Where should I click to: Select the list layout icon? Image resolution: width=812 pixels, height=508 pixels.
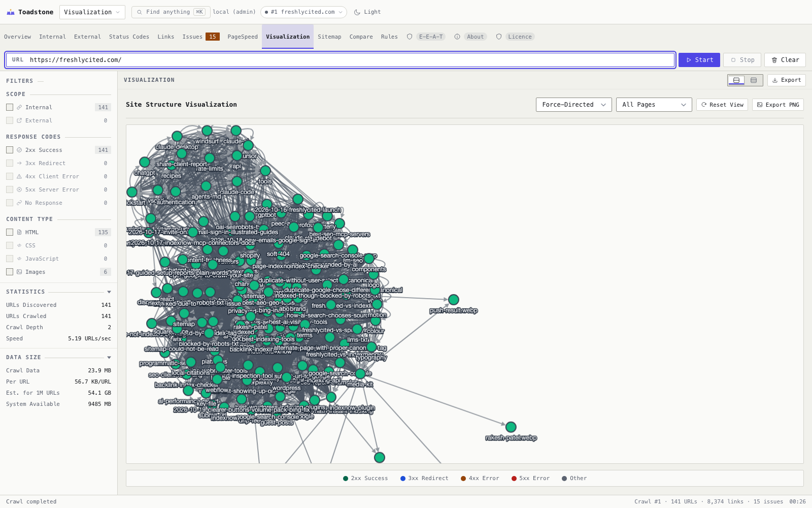(x=754, y=80)
